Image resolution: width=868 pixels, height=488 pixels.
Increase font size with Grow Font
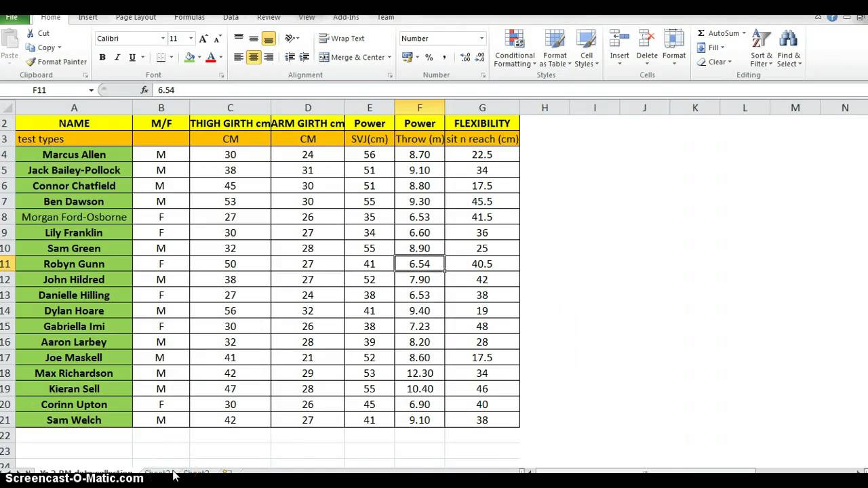pos(203,39)
